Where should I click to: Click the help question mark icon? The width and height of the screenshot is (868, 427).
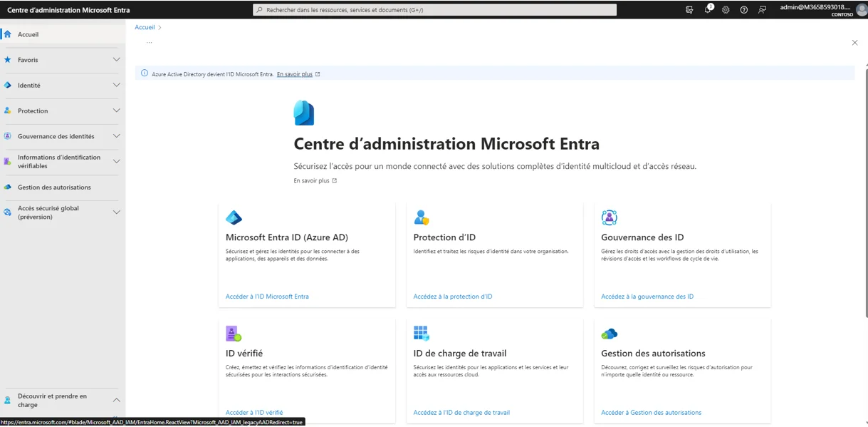[x=743, y=10]
